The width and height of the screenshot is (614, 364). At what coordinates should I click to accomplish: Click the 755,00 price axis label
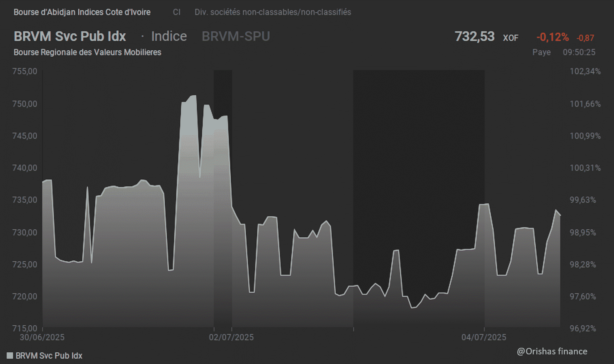[x=25, y=71]
